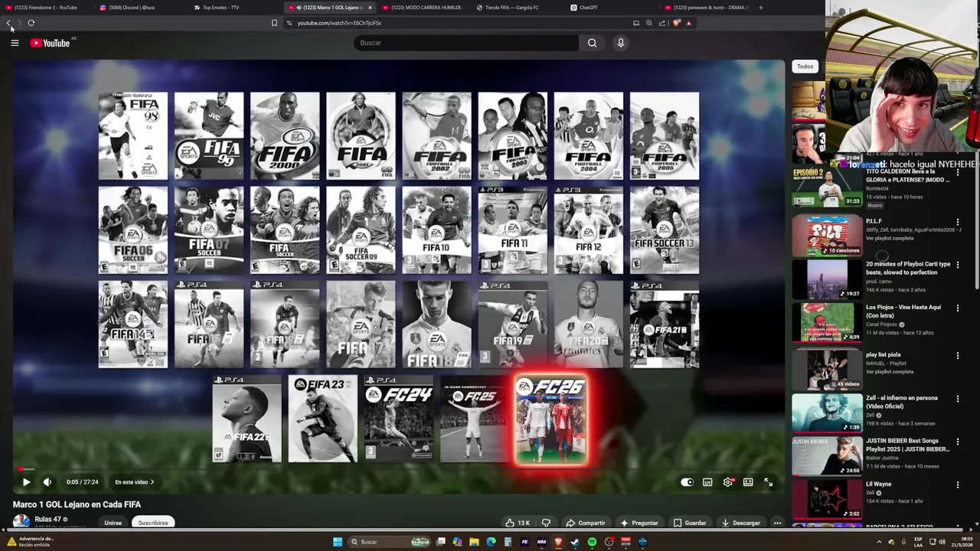Like the video with 13 K likes
Viewport: 980px width, 551px height.
pos(518,523)
